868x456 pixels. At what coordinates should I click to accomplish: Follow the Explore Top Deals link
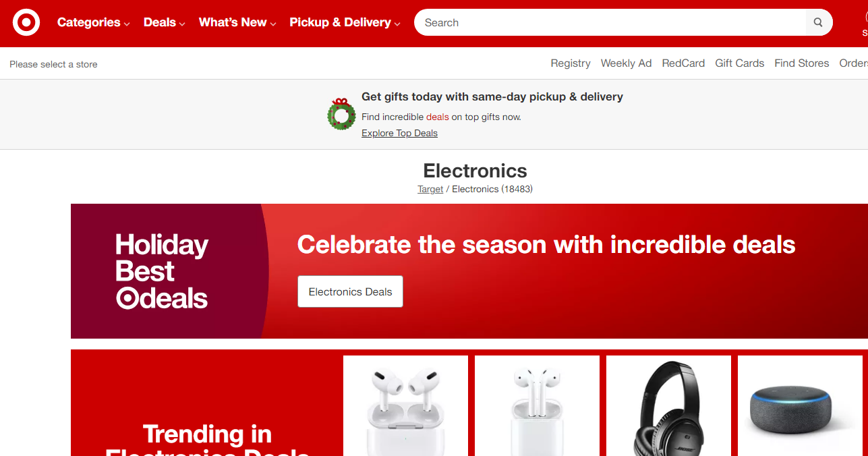pyautogui.click(x=399, y=133)
